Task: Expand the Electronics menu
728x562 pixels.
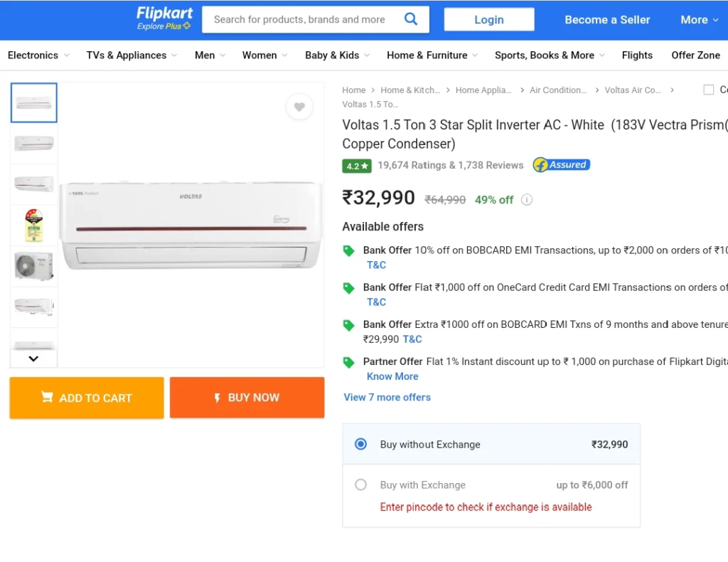Action: [38, 55]
